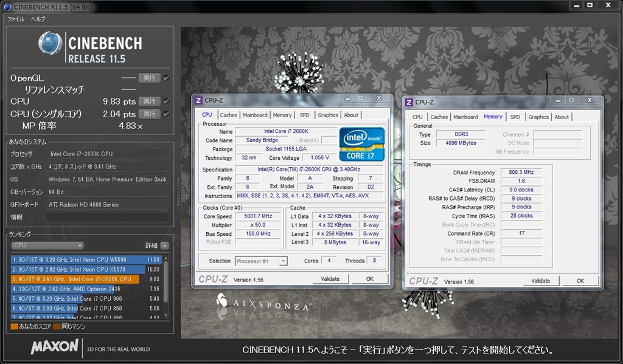Screen dimensions: 623x364
Task: Click the Cinebench title bar app icon
Action: pyautogui.click(x=7, y=7)
